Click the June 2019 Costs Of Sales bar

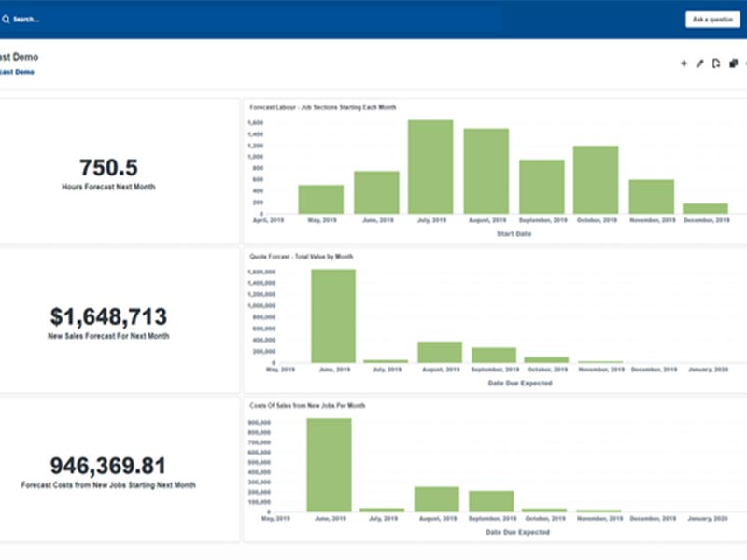(x=330, y=465)
